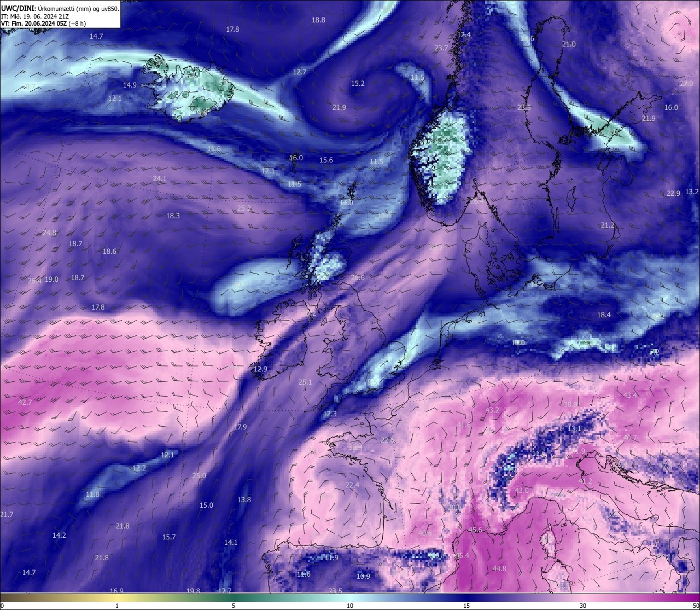Screen dimensions: 700x610
Task: Click the 17.9 value label
Action: tap(240, 427)
